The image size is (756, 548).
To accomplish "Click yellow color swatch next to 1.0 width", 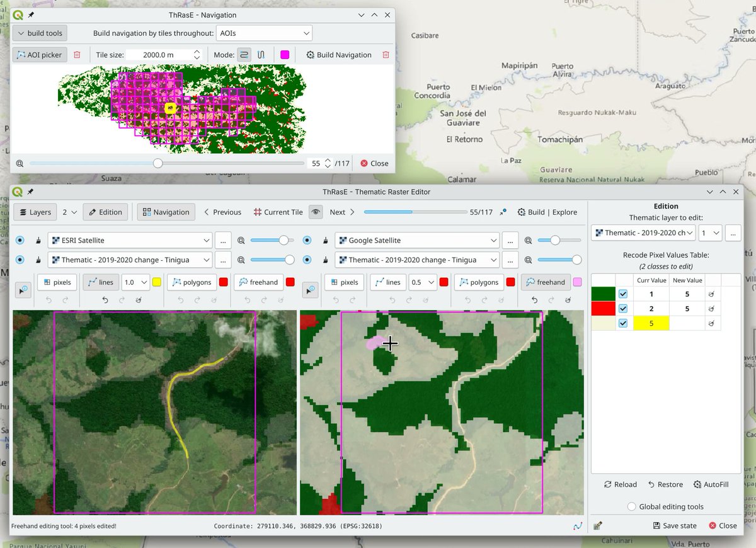I will (156, 282).
